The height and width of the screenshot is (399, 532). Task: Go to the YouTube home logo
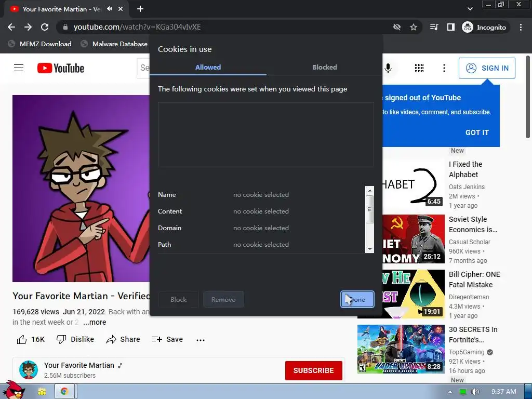[61, 68]
